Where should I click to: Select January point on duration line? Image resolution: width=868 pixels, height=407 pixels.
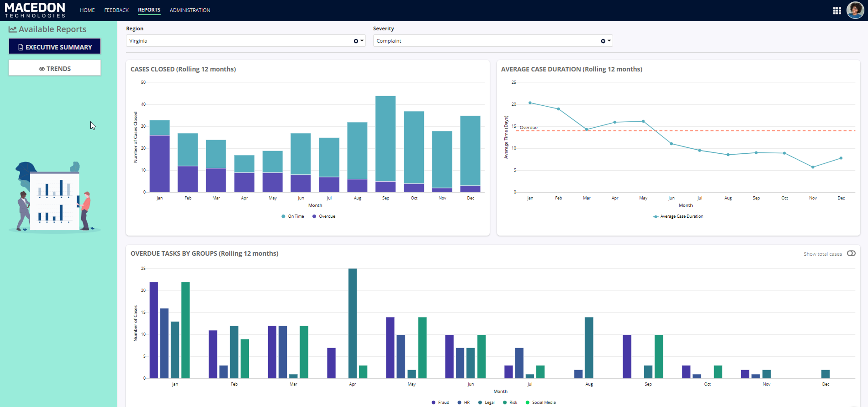[530, 103]
